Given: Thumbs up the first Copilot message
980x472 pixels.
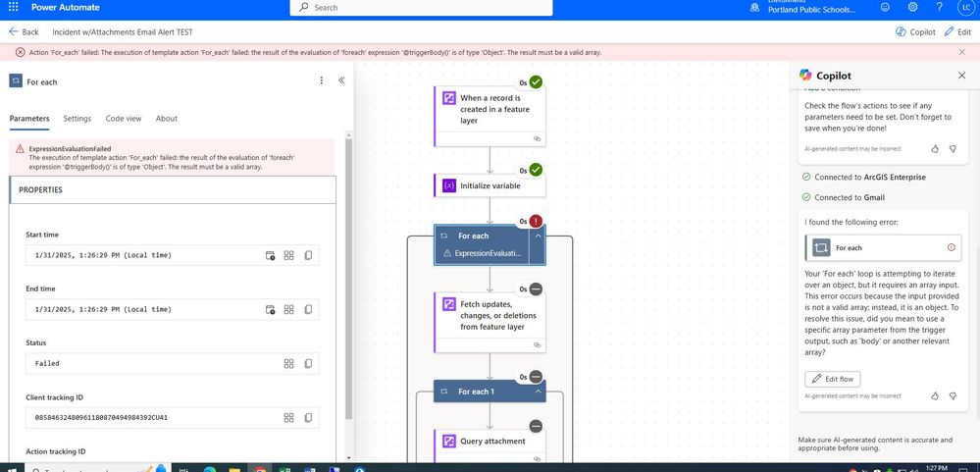Looking at the screenshot, I should pyautogui.click(x=935, y=149).
